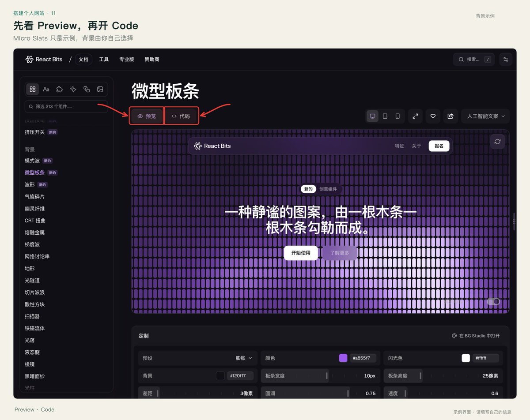Select the cursor animations category icon
The image size is (530, 420).
73,89
